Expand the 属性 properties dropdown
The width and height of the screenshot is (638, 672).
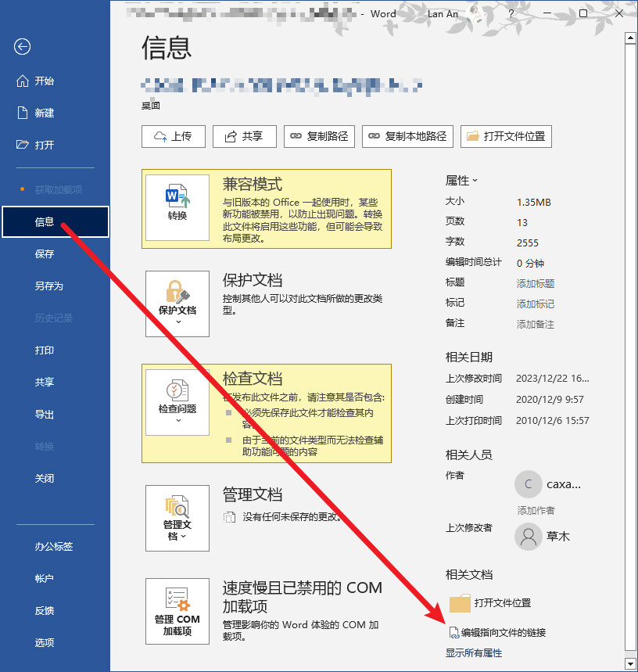click(461, 181)
